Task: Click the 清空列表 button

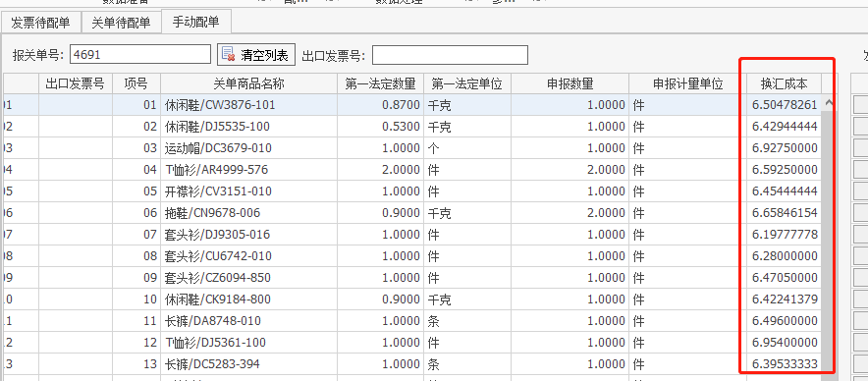Action: tap(256, 55)
